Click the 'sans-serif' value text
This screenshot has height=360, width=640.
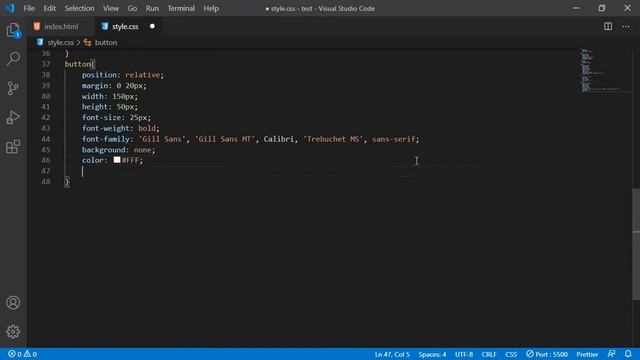click(393, 139)
